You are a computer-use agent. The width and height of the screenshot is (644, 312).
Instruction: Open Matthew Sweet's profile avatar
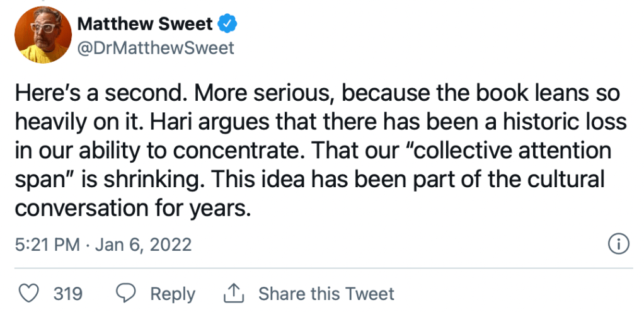[x=43, y=34]
